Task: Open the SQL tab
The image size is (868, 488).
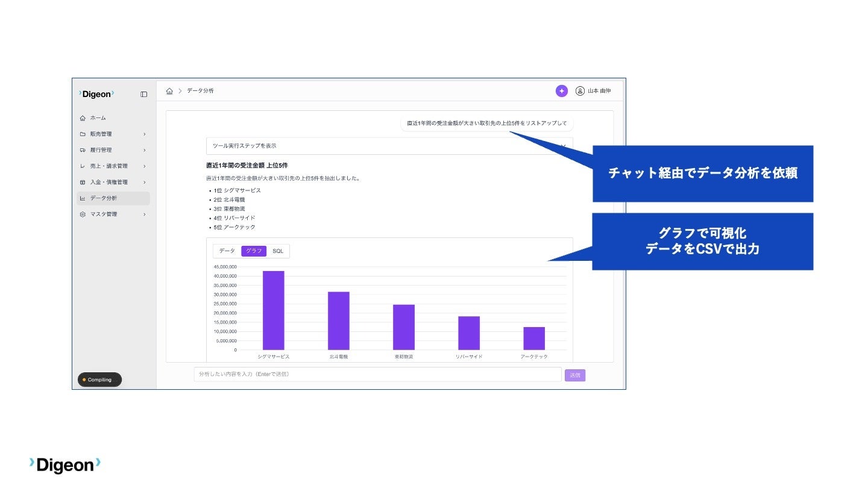Action: (x=278, y=251)
